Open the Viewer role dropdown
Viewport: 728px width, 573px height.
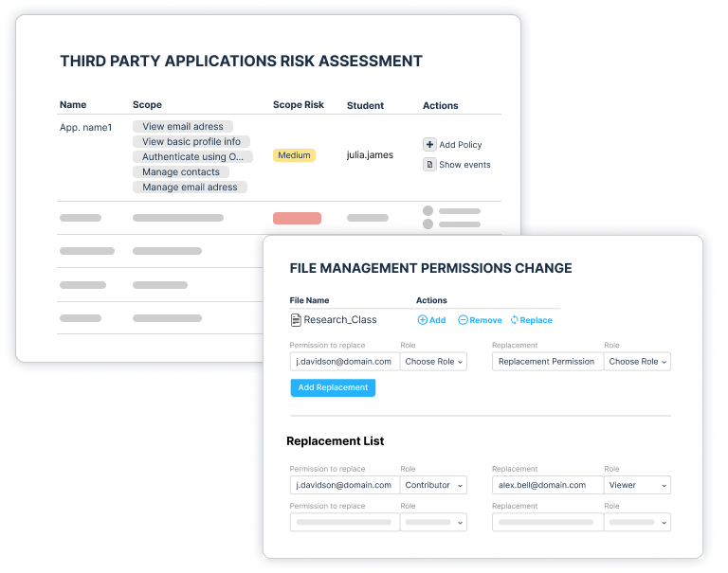point(637,485)
